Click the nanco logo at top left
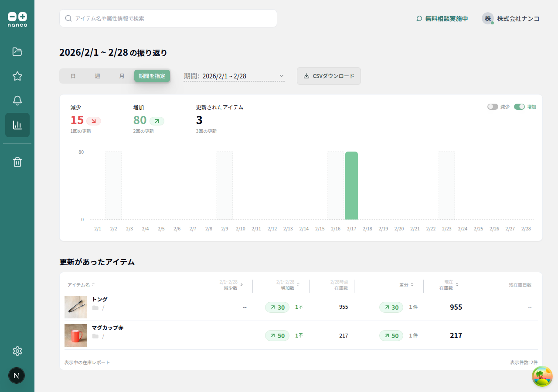 [x=17, y=20]
